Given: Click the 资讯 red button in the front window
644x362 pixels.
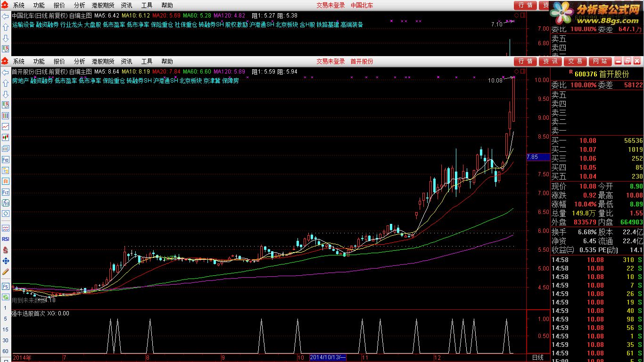Looking at the screenshot, I should pos(550,61).
